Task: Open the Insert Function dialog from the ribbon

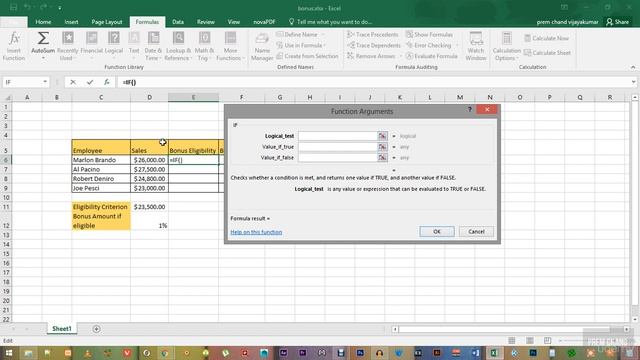Action: (13, 46)
